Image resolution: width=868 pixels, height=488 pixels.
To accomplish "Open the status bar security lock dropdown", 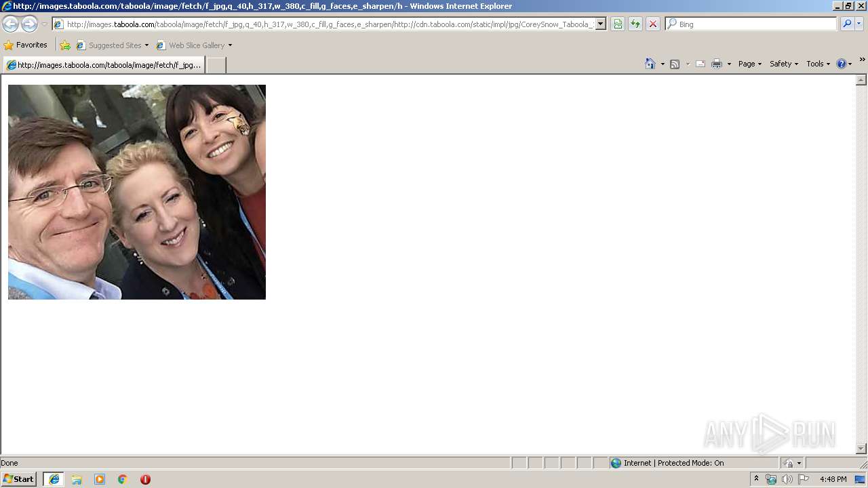I will [792, 463].
